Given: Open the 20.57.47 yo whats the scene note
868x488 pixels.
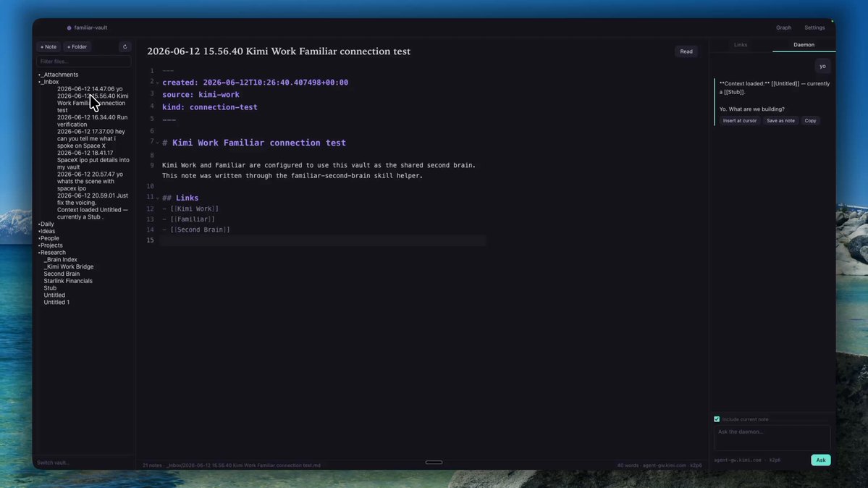Looking at the screenshot, I should [x=90, y=181].
